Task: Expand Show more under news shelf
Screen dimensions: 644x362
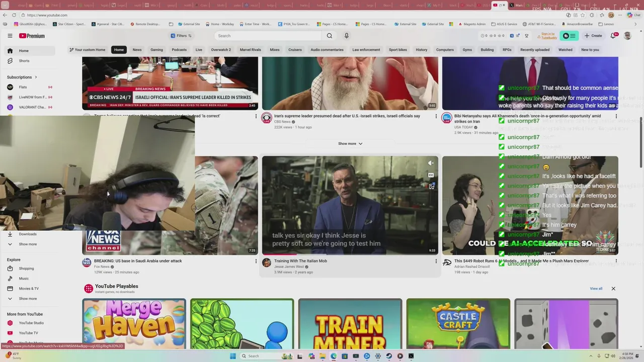Action: pos(350,144)
